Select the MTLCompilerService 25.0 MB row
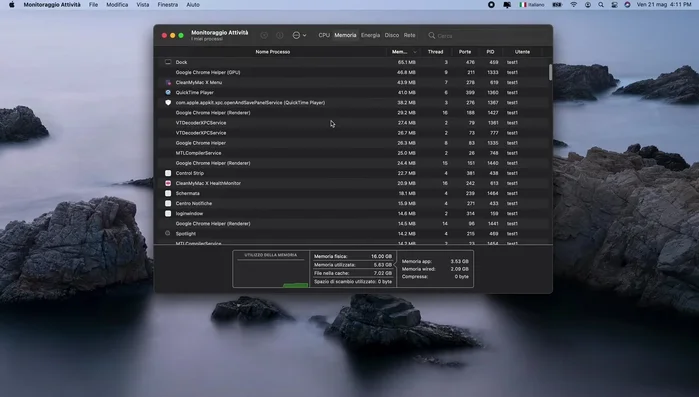 click(x=352, y=153)
